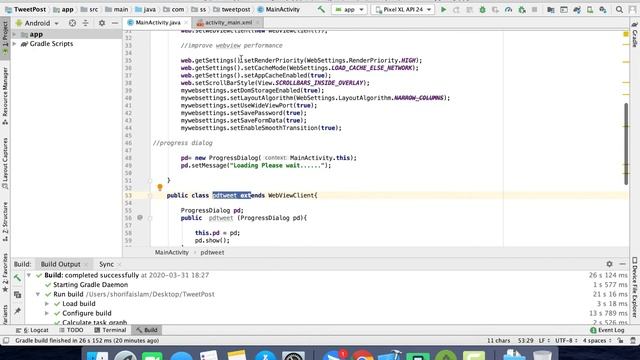Viewport: 640px width, 360px height.
Task: Open Build panel settings gear
Action: click(609, 264)
